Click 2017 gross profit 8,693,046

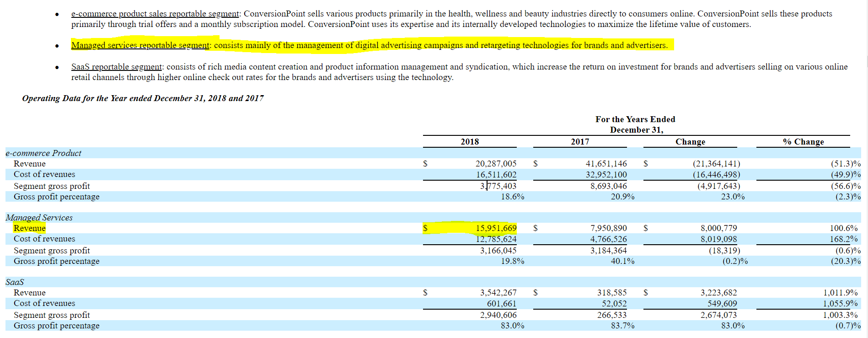pyautogui.click(x=608, y=186)
